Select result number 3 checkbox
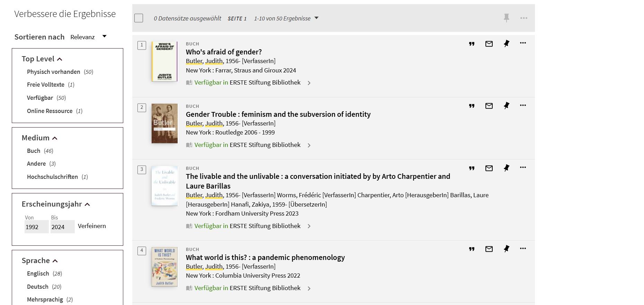Viewport: 644px width, 305px height. pos(142,170)
